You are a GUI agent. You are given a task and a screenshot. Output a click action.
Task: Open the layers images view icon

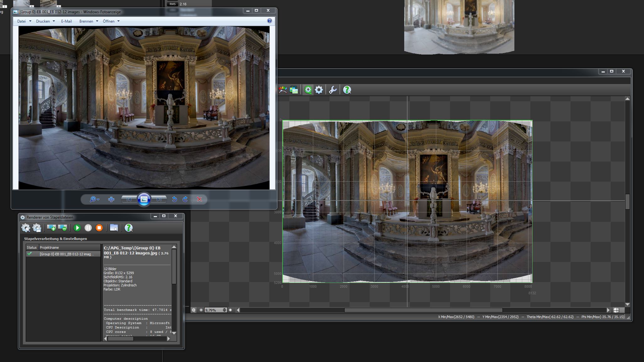pyautogui.click(x=294, y=90)
